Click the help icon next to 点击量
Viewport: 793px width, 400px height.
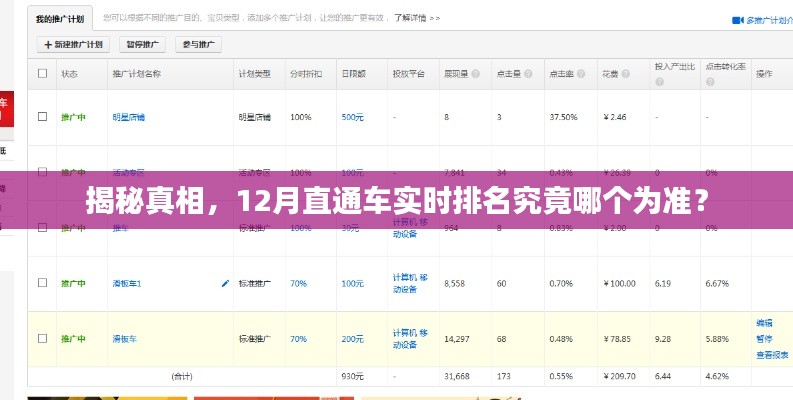(x=528, y=74)
